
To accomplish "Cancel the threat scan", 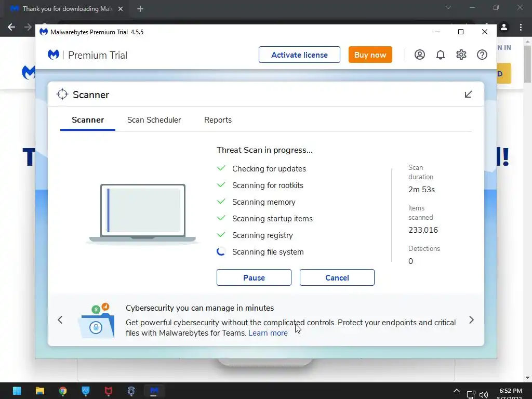I will coord(337,277).
